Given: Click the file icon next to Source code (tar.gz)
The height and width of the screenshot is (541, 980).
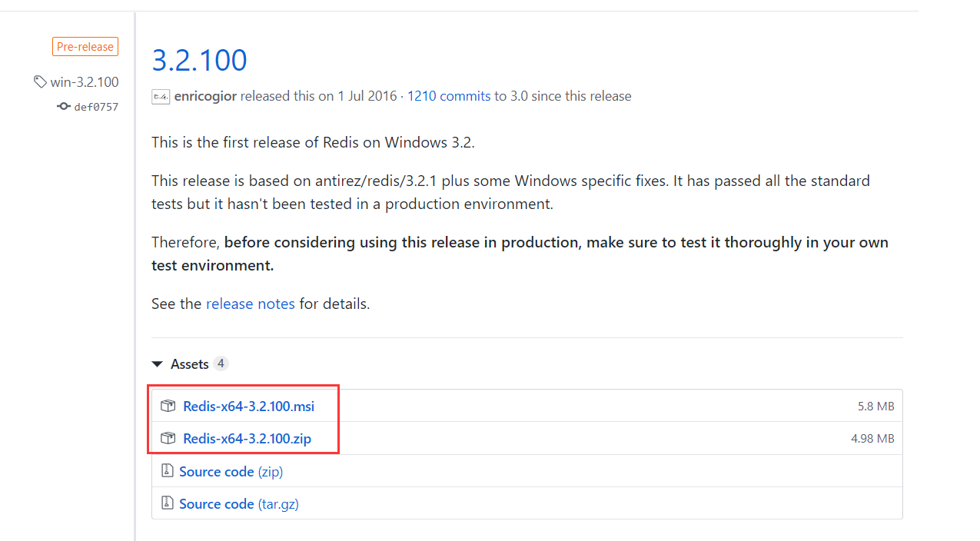Looking at the screenshot, I should pos(168,503).
